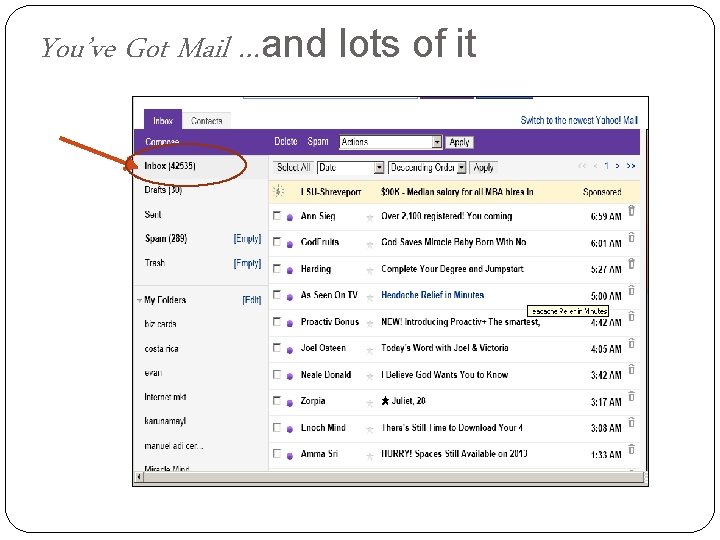Tick the Neale Donald email checkbox
Image resolution: width=720 pixels, height=540 pixels.
click(x=277, y=374)
